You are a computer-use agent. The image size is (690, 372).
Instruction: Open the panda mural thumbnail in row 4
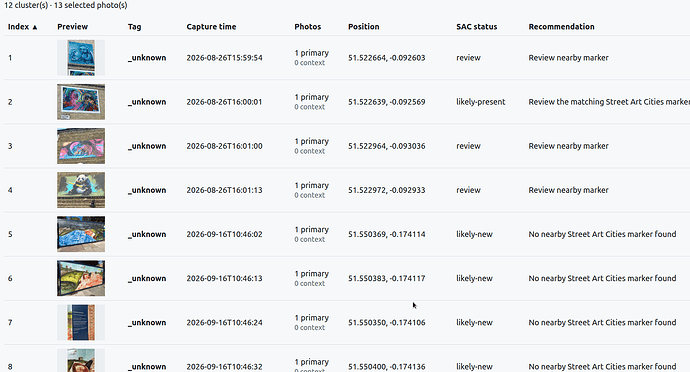point(81,190)
